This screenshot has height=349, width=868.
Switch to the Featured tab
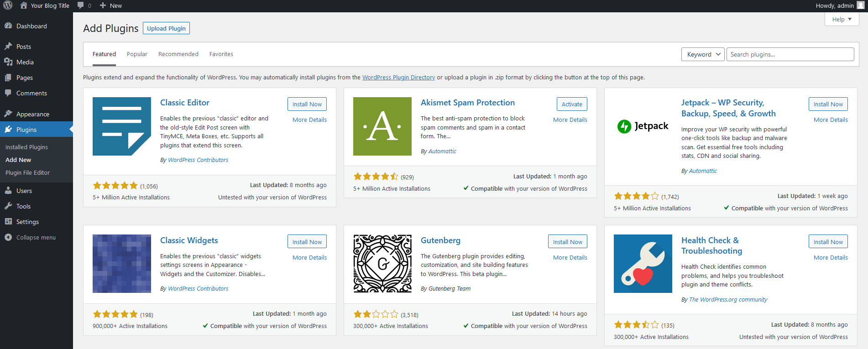(104, 54)
